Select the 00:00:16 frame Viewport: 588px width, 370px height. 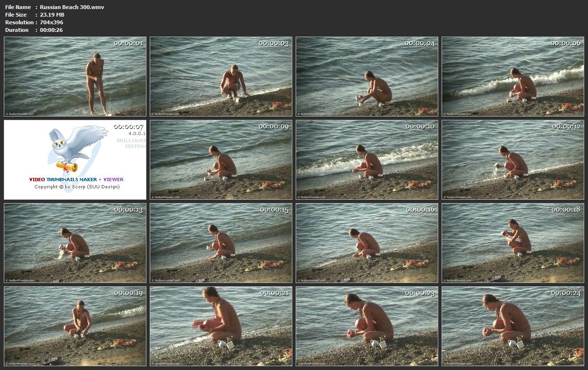(367, 243)
